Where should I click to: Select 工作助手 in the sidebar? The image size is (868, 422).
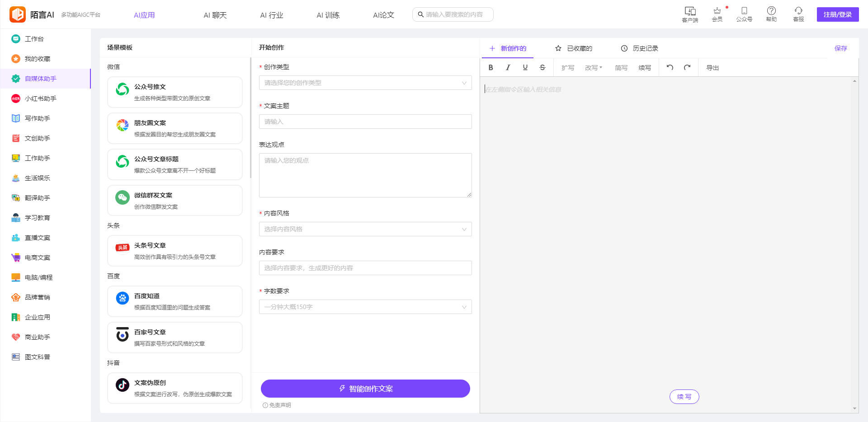[45, 158]
